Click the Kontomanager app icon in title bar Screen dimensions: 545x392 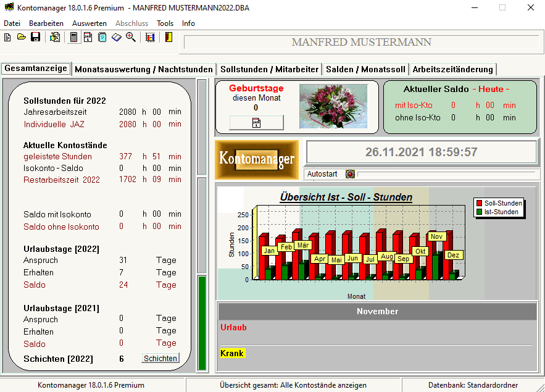click(9, 7)
